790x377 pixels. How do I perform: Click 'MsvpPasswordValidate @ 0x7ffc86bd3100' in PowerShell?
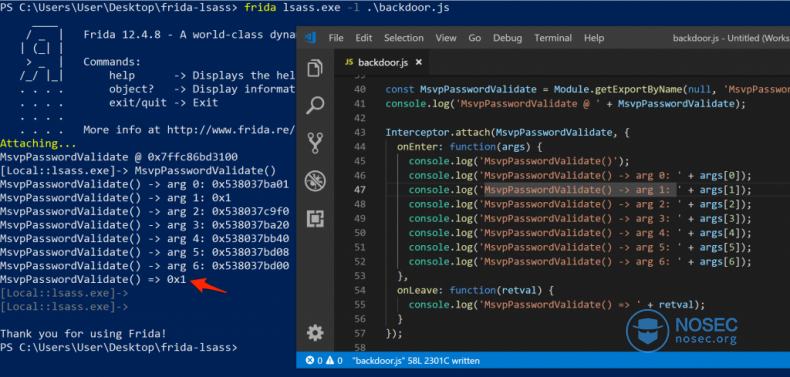pyautogui.click(x=119, y=157)
